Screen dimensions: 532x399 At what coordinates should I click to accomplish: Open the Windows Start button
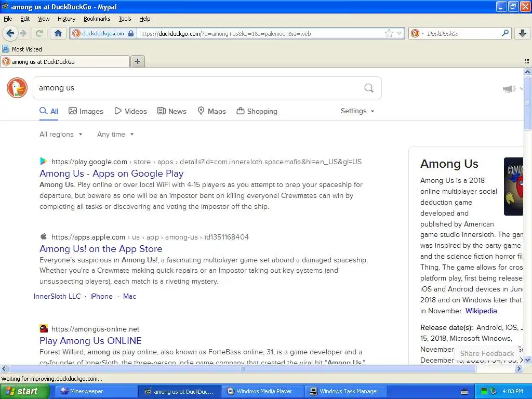pyautogui.click(x=25, y=391)
